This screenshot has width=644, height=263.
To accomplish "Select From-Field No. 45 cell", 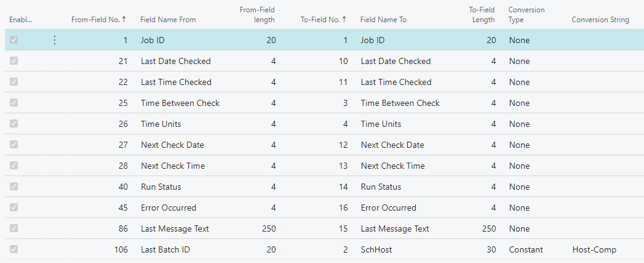I will 122,208.
